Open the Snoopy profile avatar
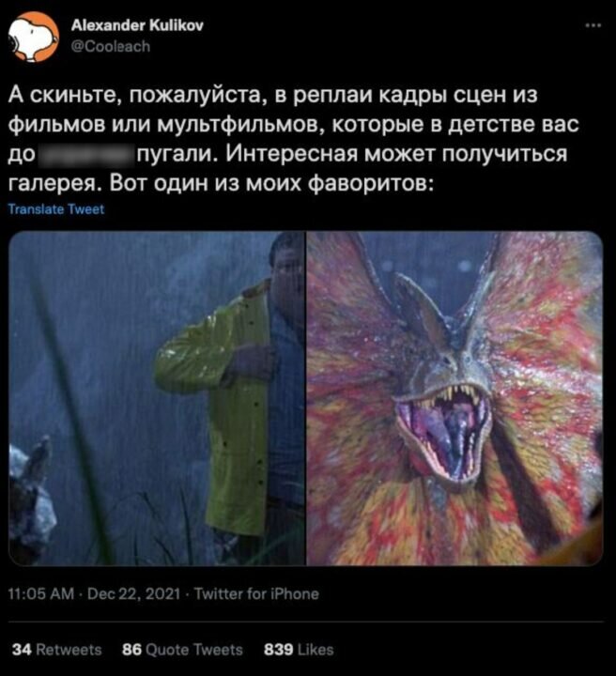Image resolution: width=616 pixels, height=676 pixels. [x=33, y=37]
